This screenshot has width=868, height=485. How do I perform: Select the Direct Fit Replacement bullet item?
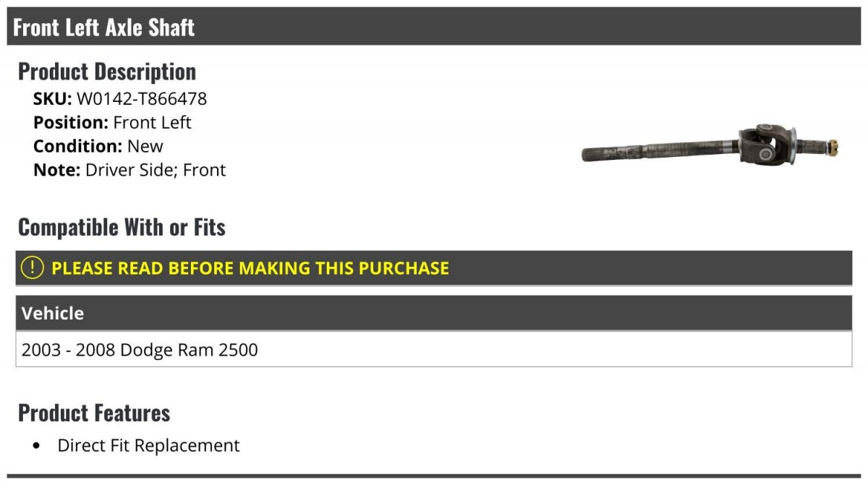click(x=148, y=445)
